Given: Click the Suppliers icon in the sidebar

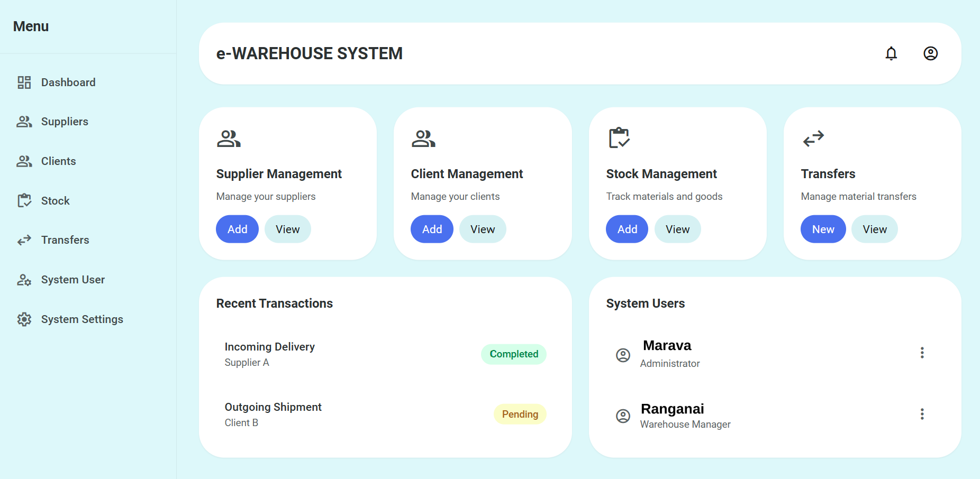Looking at the screenshot, I should pyautogui.click(x=24, y=121).
